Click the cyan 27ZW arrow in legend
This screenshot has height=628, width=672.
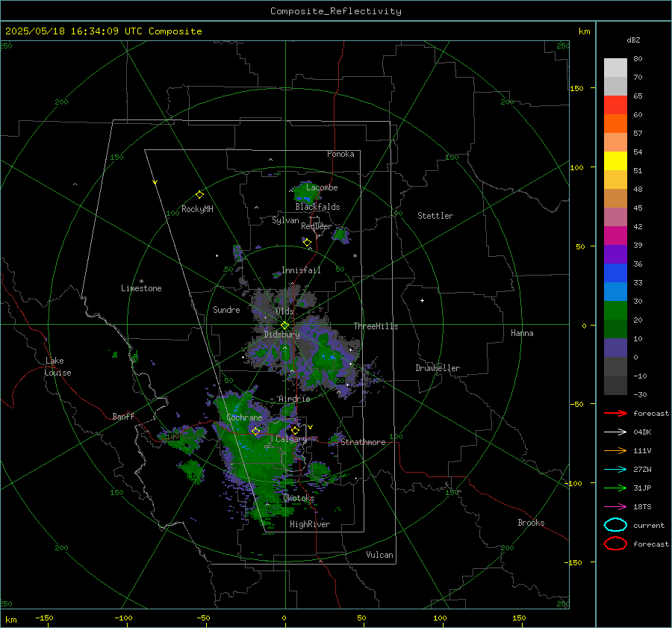[615, 470]
